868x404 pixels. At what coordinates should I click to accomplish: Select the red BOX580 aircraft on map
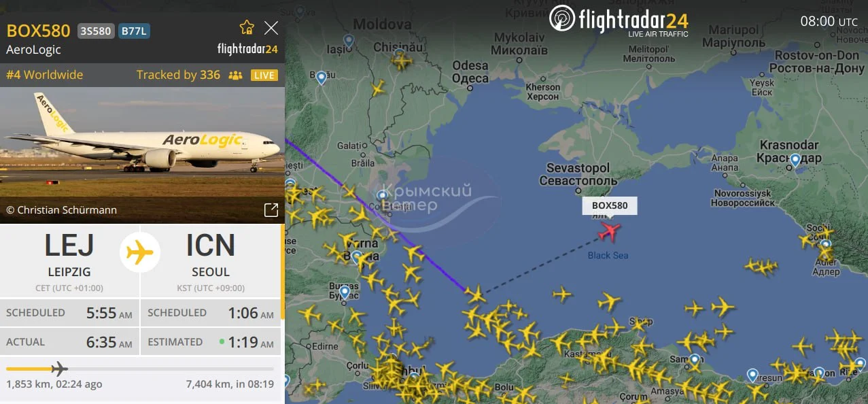[609, 232]
